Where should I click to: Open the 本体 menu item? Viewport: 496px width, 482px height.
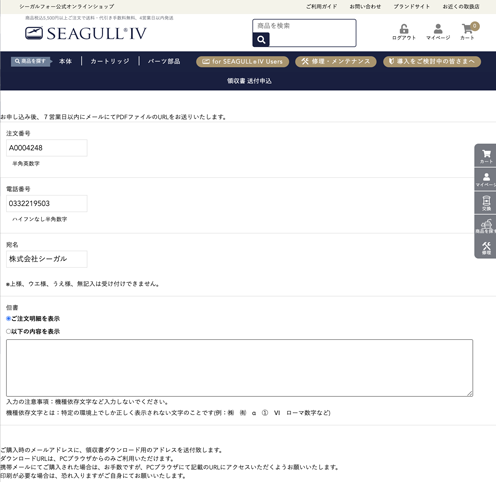[x=65, y=61]
